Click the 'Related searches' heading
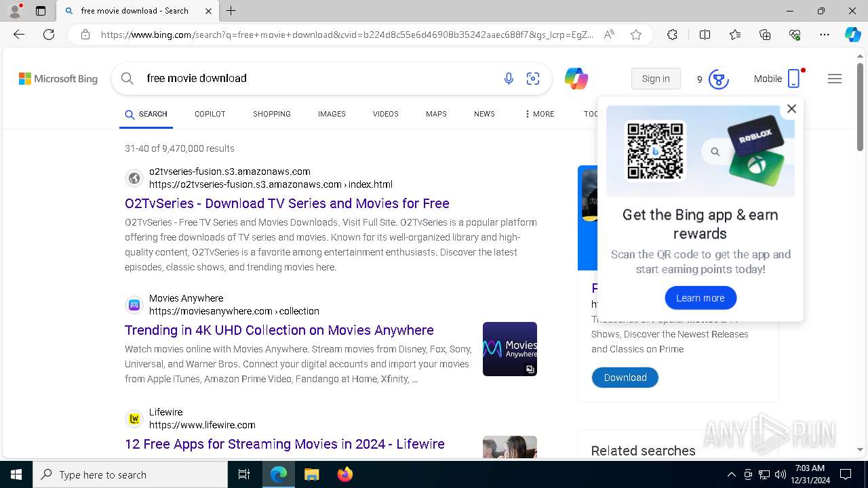 [643, 451]
